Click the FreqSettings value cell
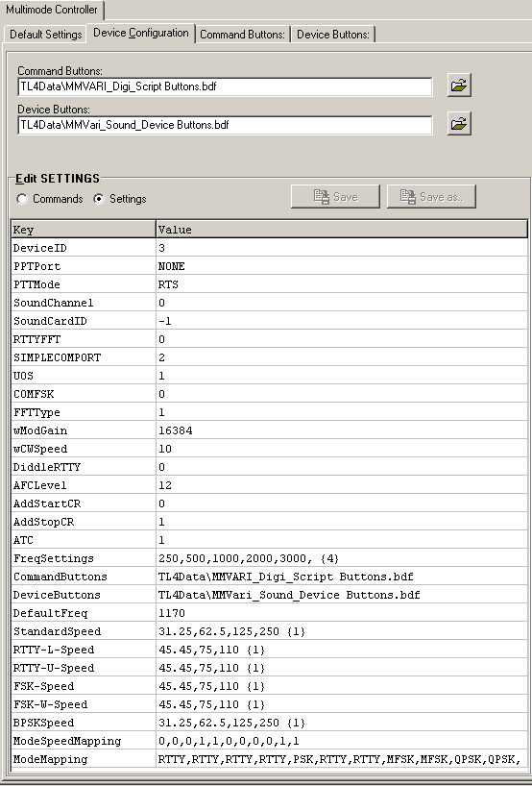532x786 pixels. click(x=342, y=558)
